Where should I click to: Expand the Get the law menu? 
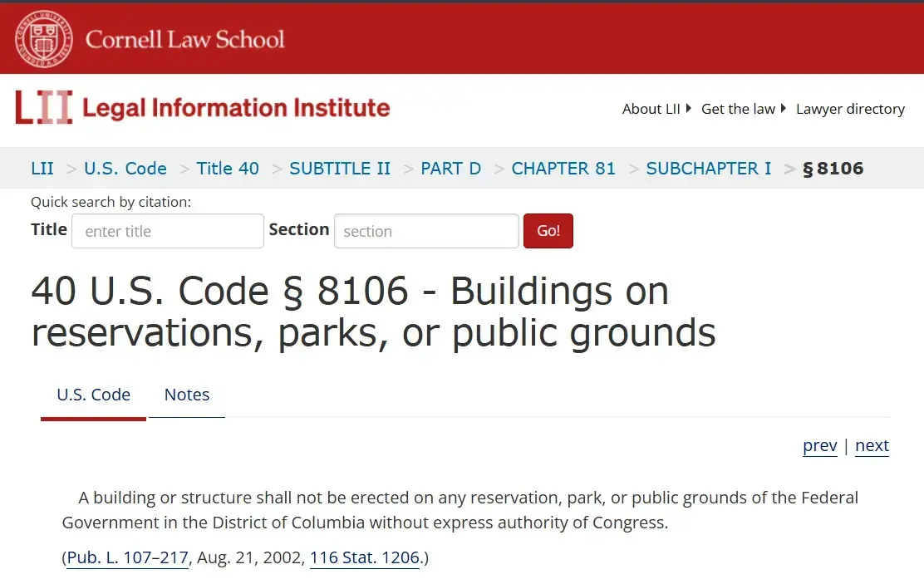pos(743,109)
